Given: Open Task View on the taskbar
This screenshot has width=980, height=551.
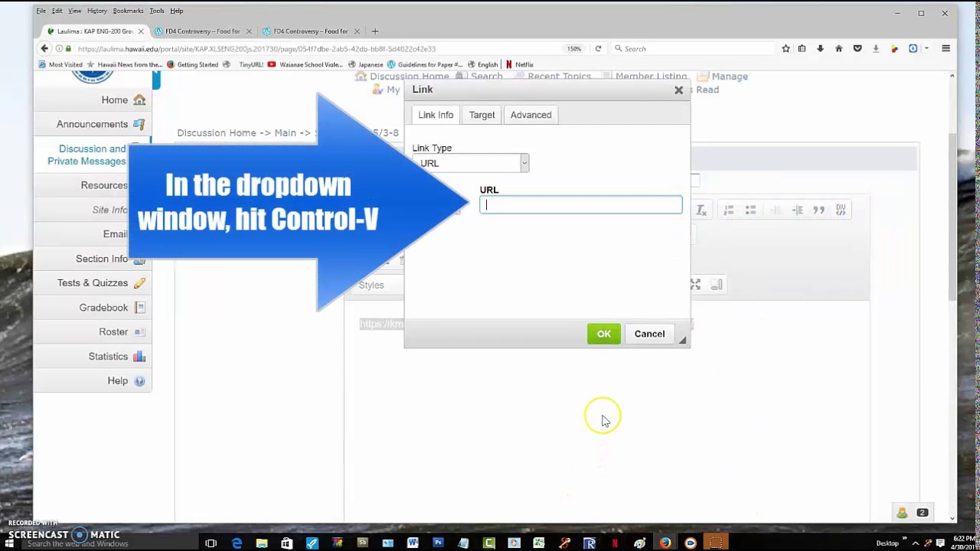Looking at the screenshot, I should 211,543.
